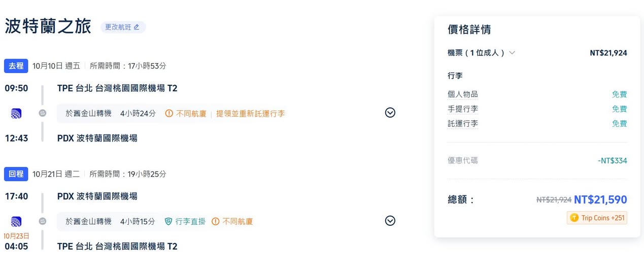Select the 回程 return trip label
This screenshot has width=644, height=274.
(x=16, y=174)
